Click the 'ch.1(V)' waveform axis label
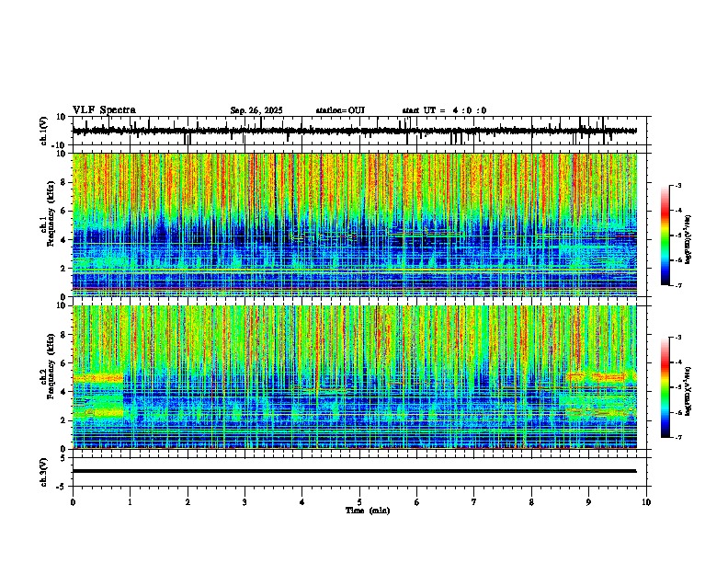 tap(44, 131)
